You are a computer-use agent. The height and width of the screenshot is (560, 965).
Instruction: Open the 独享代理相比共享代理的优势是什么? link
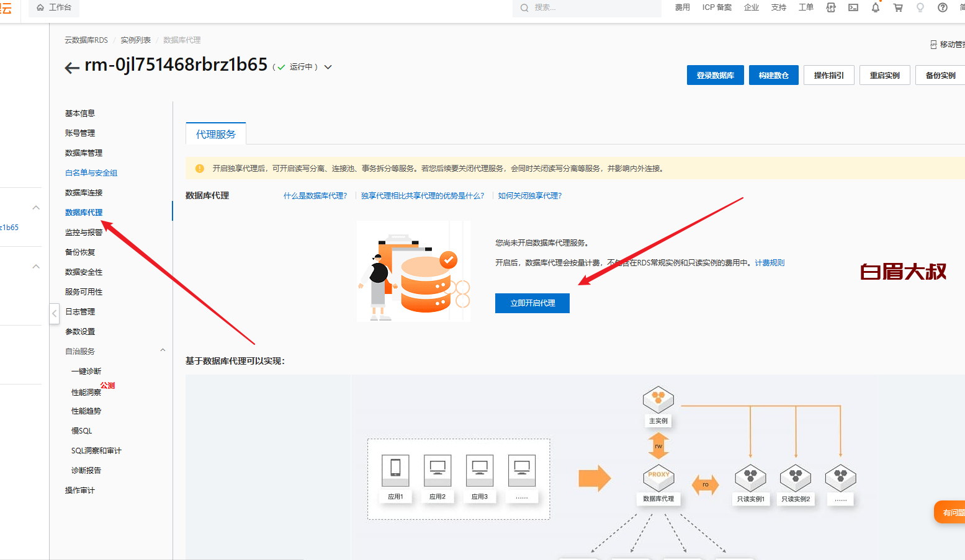[423, 196]
